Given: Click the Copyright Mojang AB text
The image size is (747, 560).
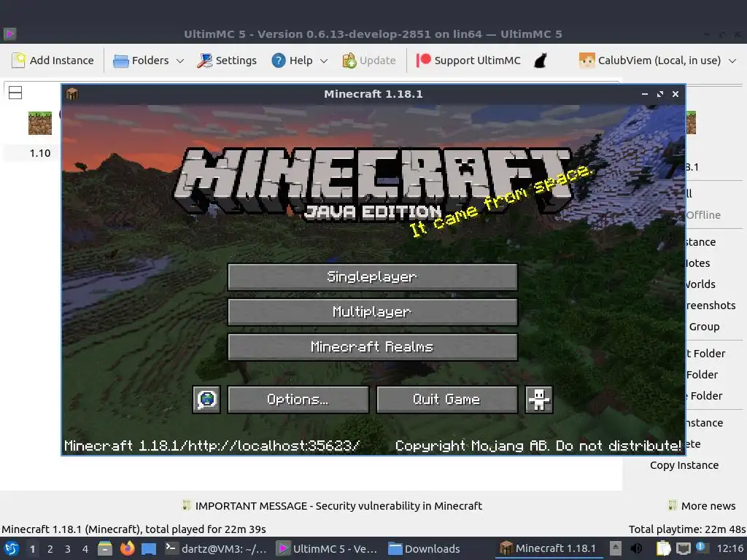Looking at the screenshot, I should [x=538, y=446].
